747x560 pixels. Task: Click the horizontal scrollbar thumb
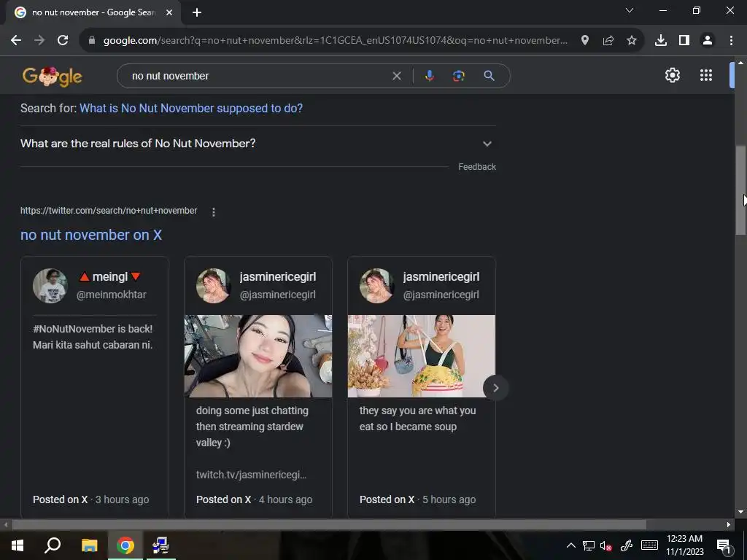[x=329, y=524]
